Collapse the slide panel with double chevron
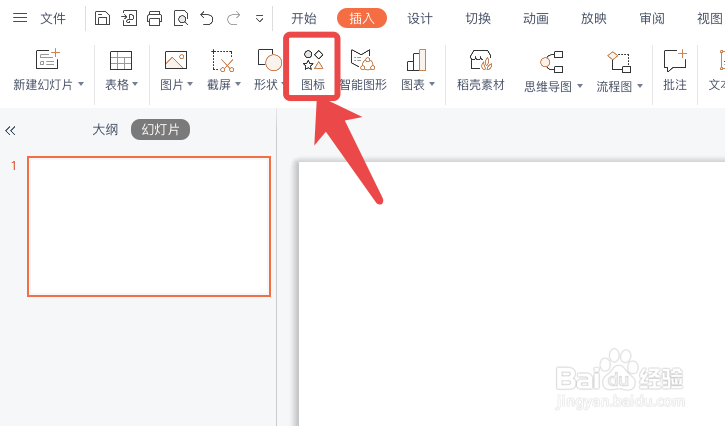 click(10, 130)
